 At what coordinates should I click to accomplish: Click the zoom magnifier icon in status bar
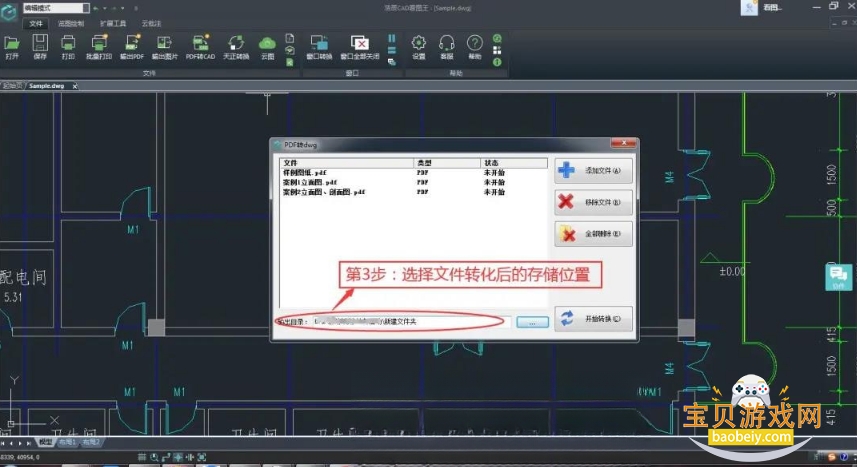pos(154,457)
